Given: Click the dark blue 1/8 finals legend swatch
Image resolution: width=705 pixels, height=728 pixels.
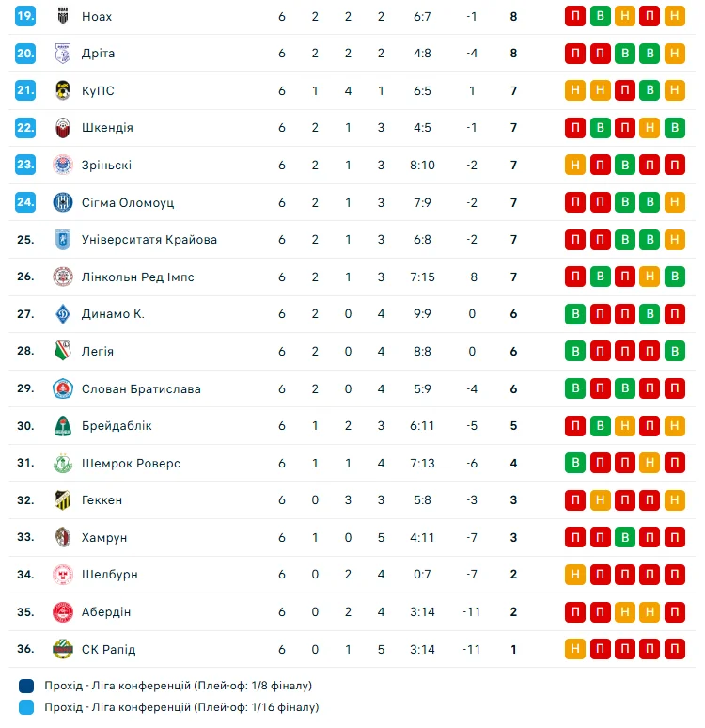Looking at the screenshot, I should tap(26, 686).
